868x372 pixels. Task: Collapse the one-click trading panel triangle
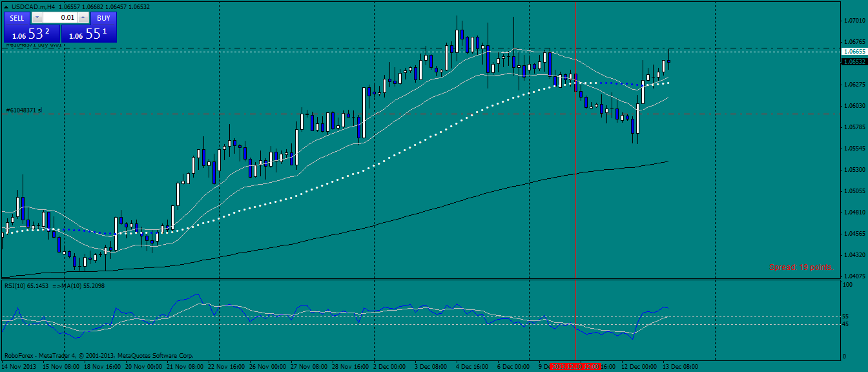(x=6, y=6)
